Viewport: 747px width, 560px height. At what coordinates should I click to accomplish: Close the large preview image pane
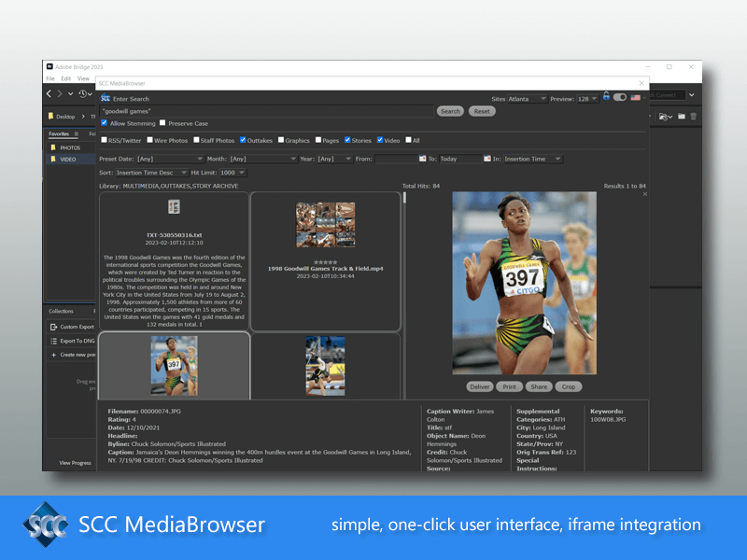pyautogui.click(x=645, y=194)
